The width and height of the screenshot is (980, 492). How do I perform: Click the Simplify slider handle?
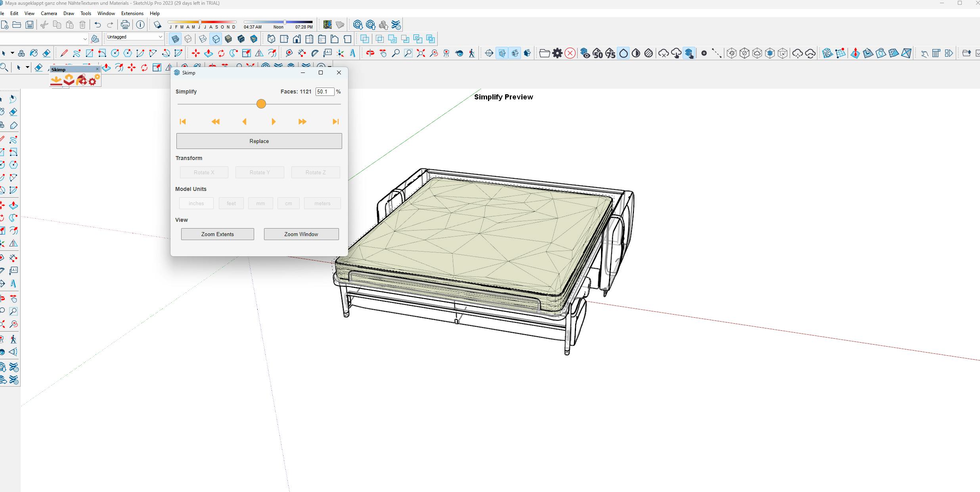pos(261,104)
